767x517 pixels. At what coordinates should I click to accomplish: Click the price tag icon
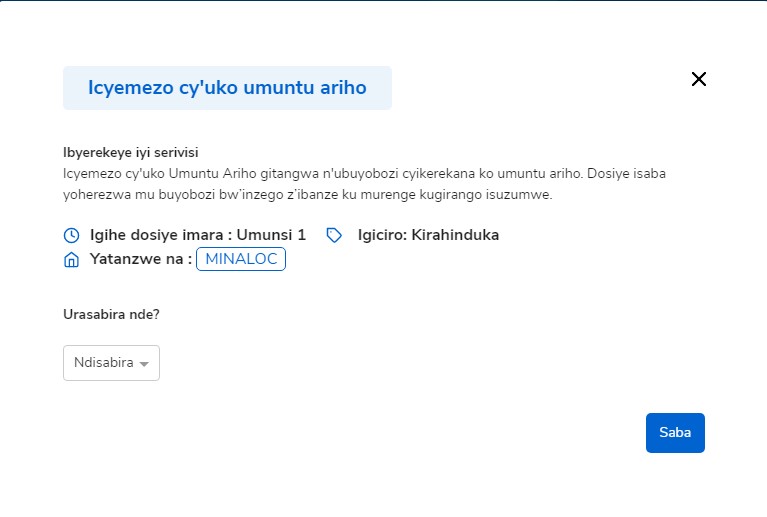tap(334, 236)
